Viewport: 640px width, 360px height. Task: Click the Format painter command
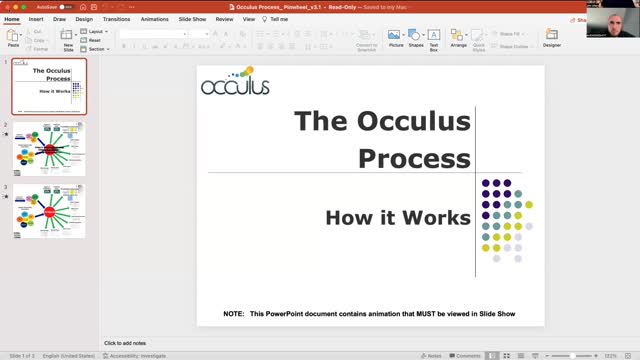tap(37, 49)
